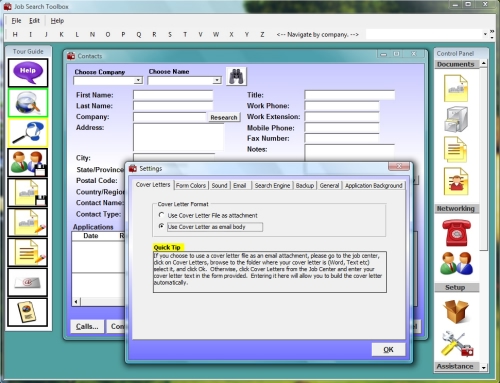The image size is (500, 383).
Task: Navigate to companies starting with N
Action: 92,34
